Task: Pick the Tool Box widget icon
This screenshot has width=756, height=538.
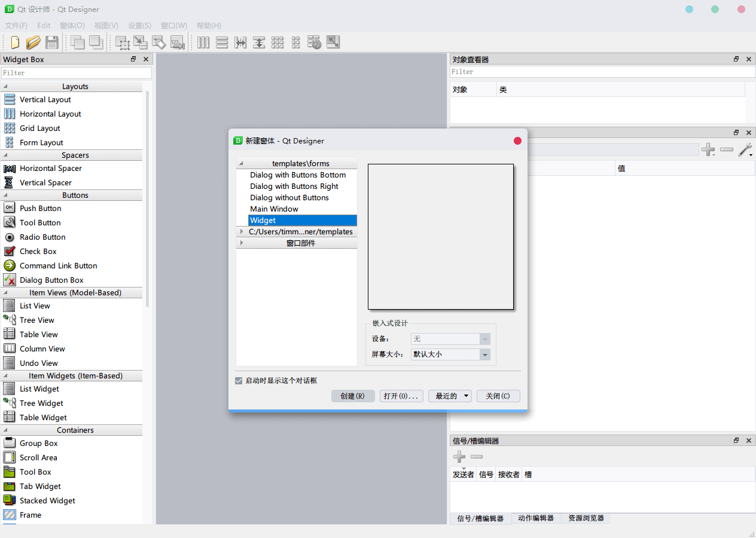Action: point(10,471)
